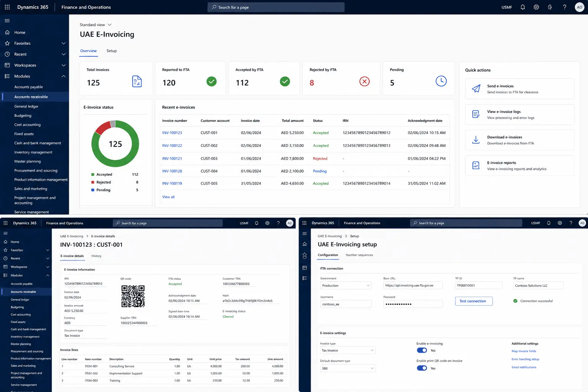The height and width of the screenshot is (392, 588).
Task: Open the Standard view dropdown chevron
Action: click(110, 25)
